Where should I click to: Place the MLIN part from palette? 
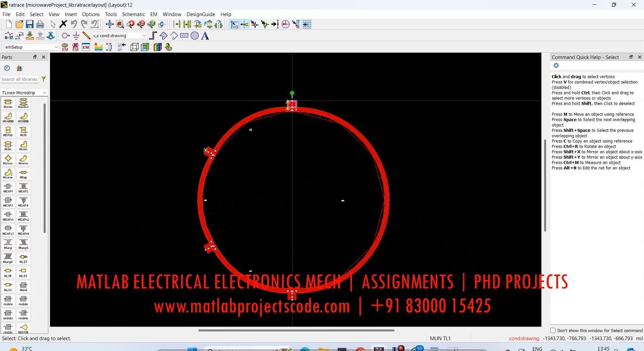(x=8, y=272)
